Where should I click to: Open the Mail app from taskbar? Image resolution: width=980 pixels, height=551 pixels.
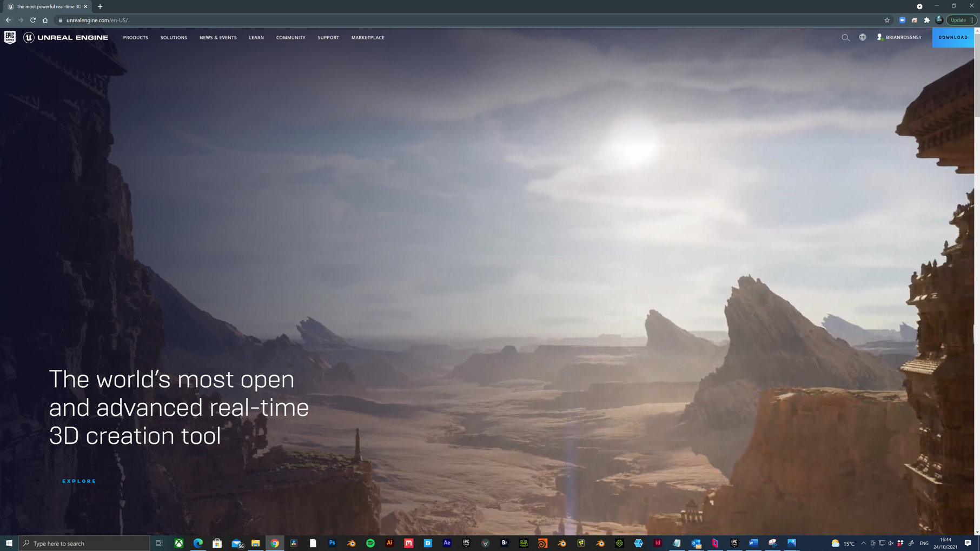(x=236, y=543)
